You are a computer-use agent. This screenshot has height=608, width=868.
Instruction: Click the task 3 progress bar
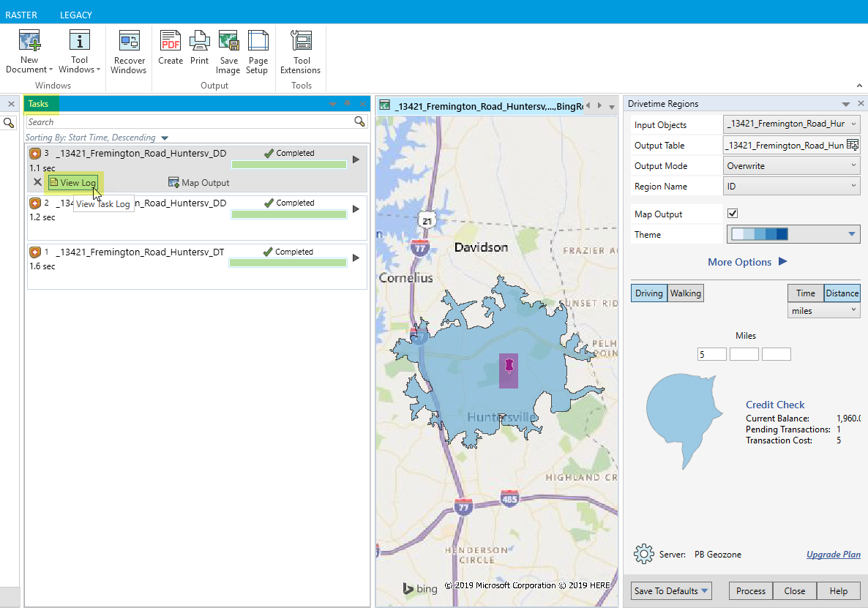[x=289, y=165]
